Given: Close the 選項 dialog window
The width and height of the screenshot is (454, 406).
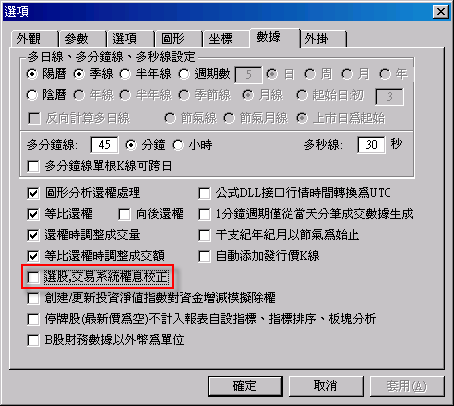Looking at the screenshot, I should [441, 12].
